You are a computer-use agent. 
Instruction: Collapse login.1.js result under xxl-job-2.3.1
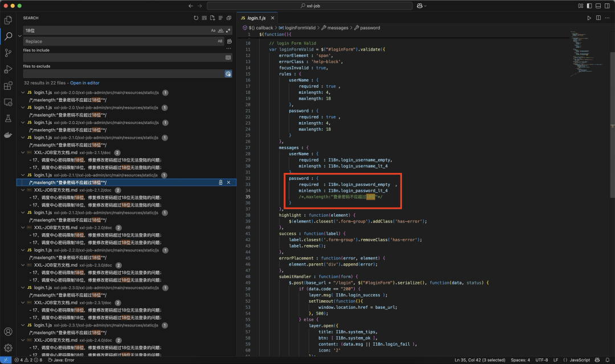coord(23,325)
